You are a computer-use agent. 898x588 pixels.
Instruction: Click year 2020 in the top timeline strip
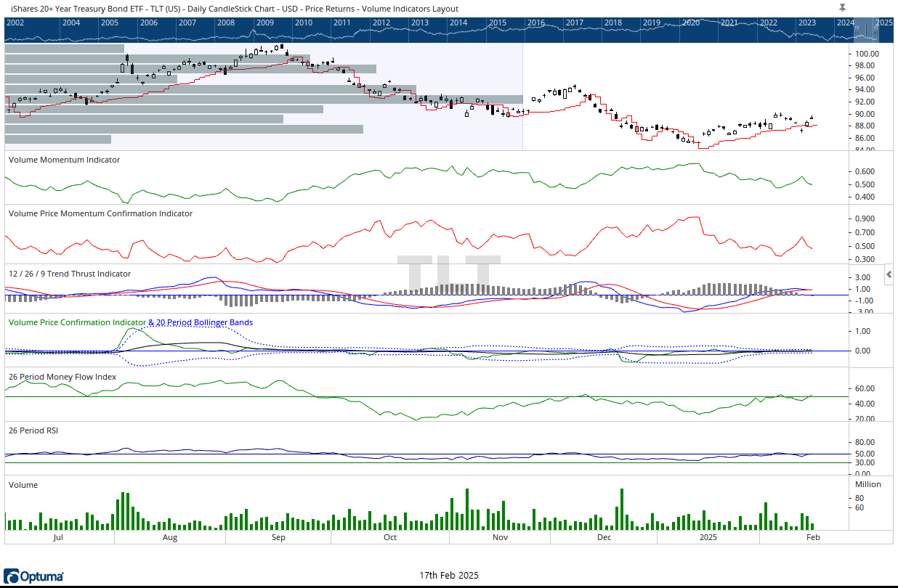click(x=690, y=23)
